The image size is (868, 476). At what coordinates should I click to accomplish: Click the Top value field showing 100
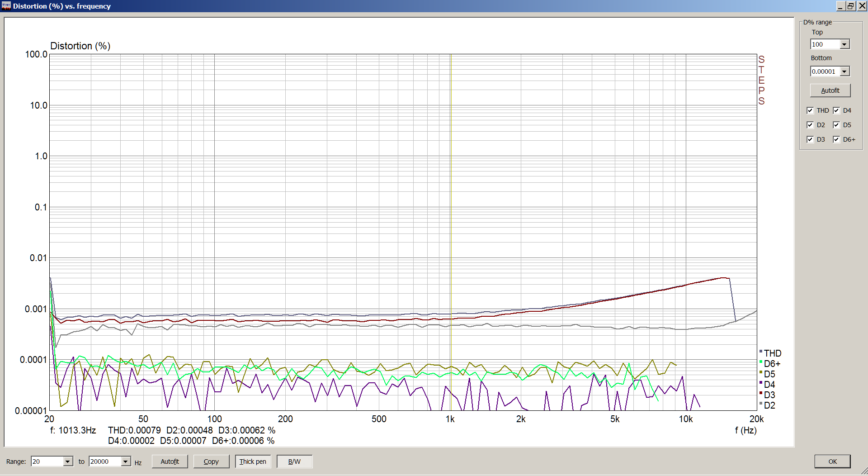tap(825, 44)
